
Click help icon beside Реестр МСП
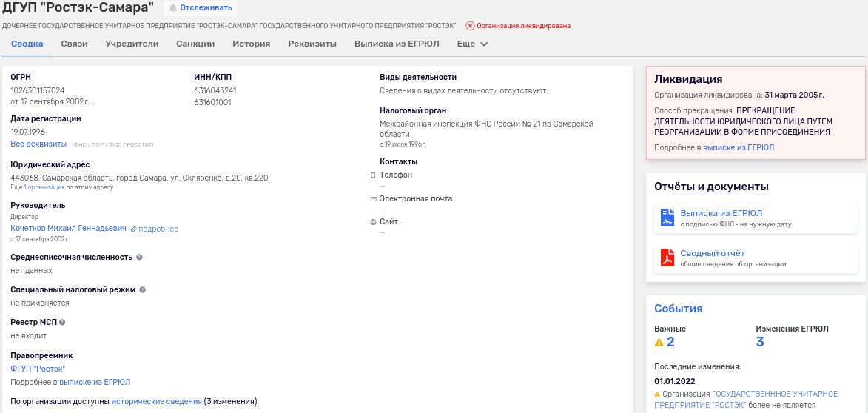[x=62, y=323]
